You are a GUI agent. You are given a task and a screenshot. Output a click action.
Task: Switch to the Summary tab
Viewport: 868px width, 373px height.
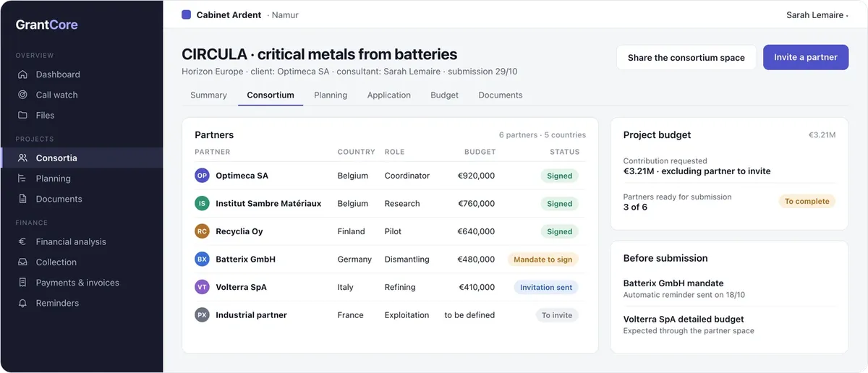[208, 95]
